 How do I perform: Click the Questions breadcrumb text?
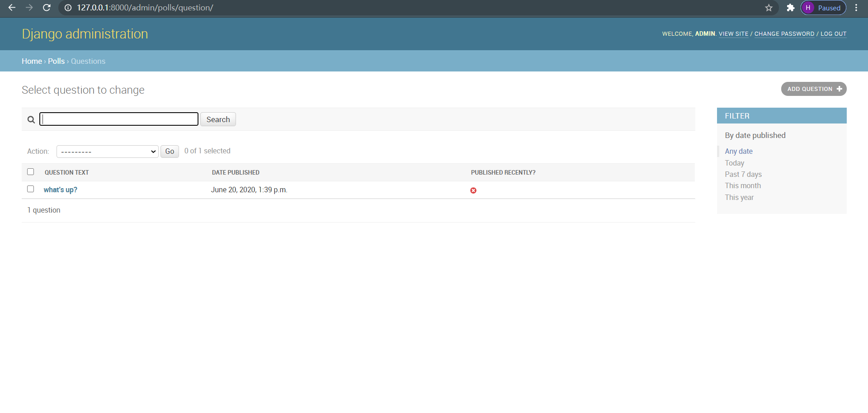click(88, 61)
